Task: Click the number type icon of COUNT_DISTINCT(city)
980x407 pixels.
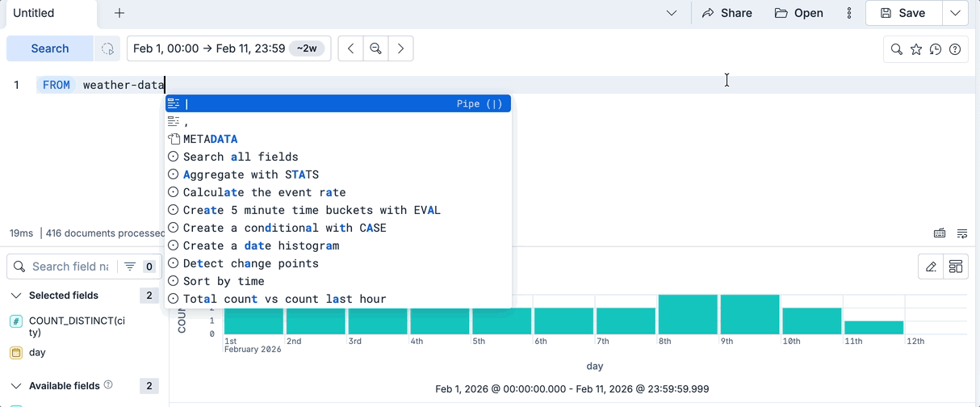Action: pyautogui.click(x=16, y=321)
